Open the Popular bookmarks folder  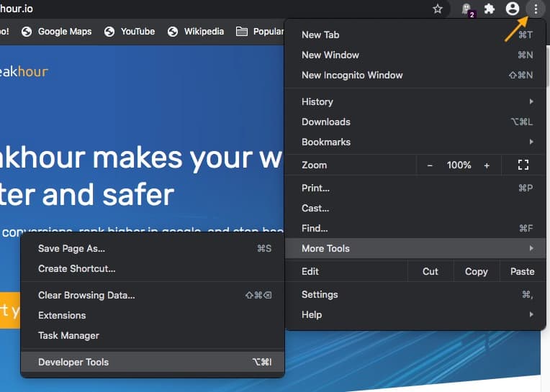[260, 32]
